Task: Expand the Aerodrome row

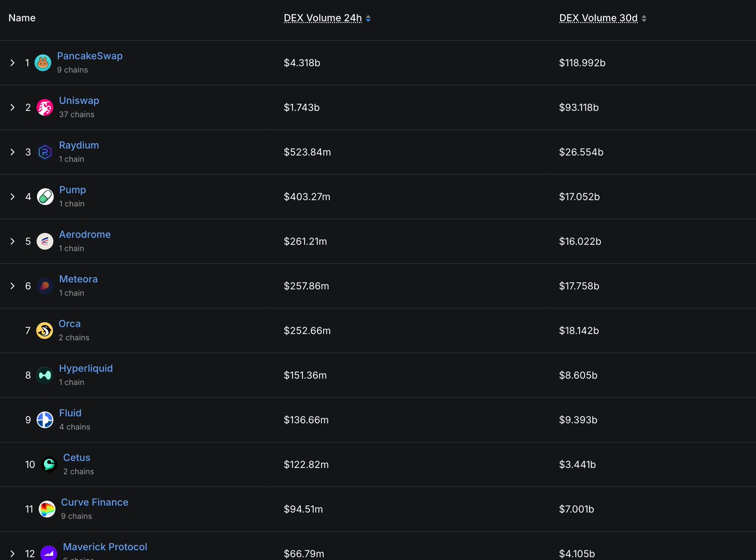Action: (x=13, y=241)
